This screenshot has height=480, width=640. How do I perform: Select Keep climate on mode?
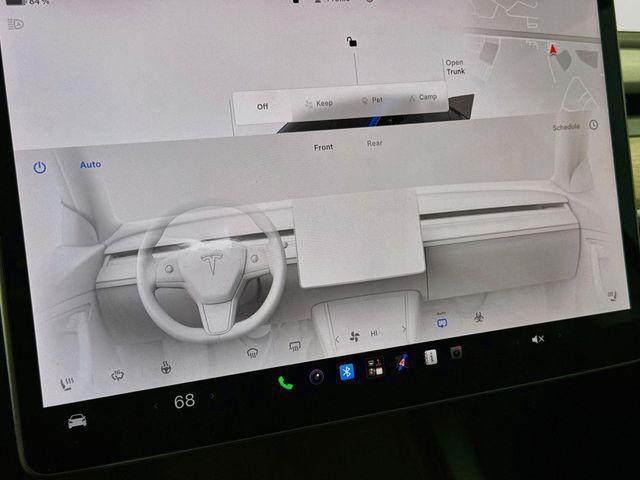[319, 103]
